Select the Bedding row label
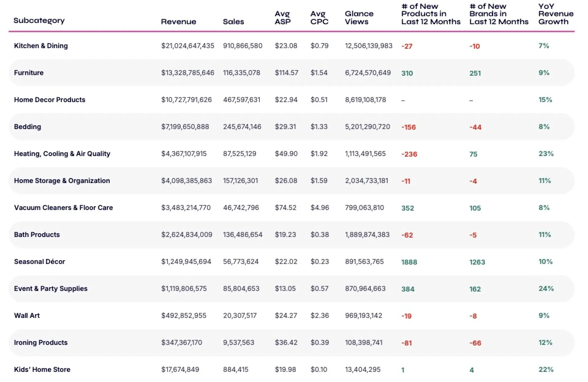The width and height of the screenshot is (588, 382). [28, 127]
